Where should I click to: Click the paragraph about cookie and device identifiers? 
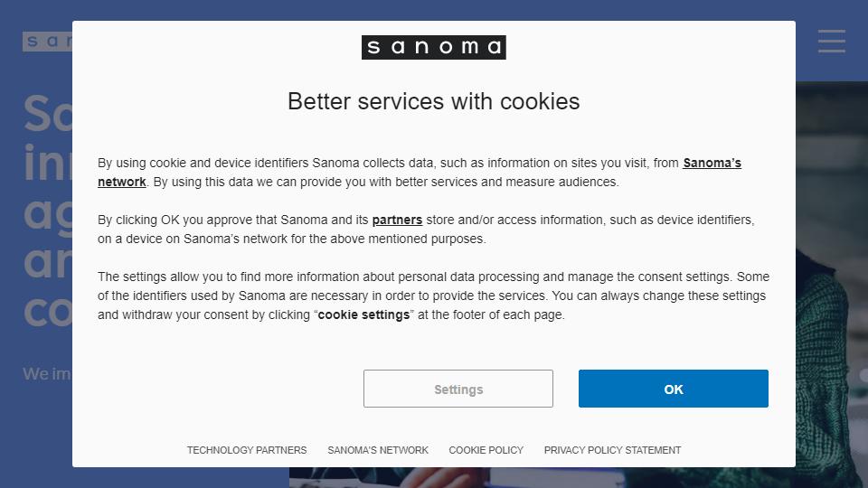click(420, 173)
